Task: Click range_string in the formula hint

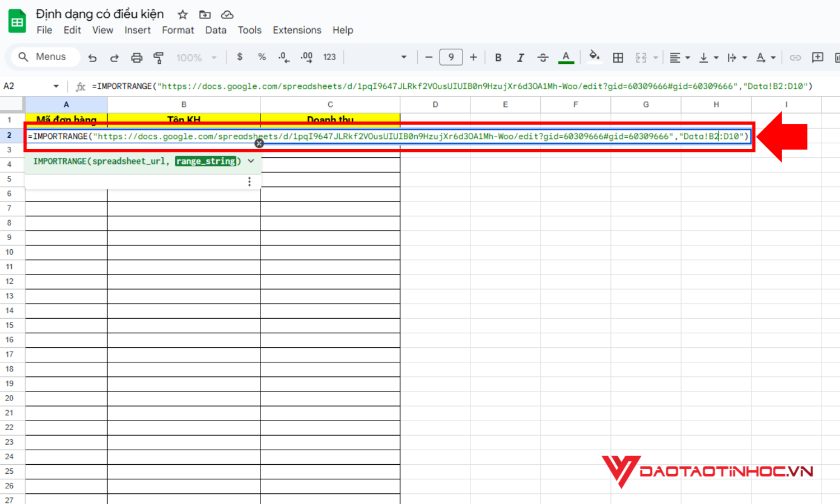Action: tap(206, 161)
